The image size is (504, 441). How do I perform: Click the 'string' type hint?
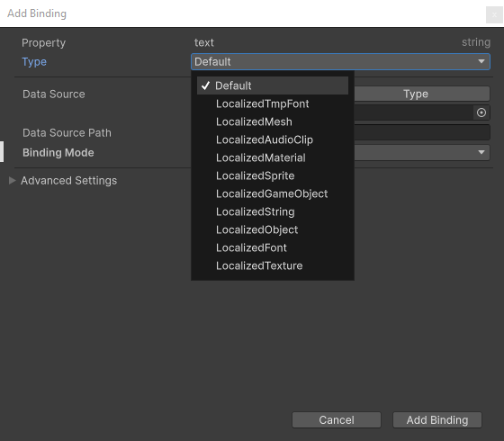pyautogui.click(x=476, y=42)
